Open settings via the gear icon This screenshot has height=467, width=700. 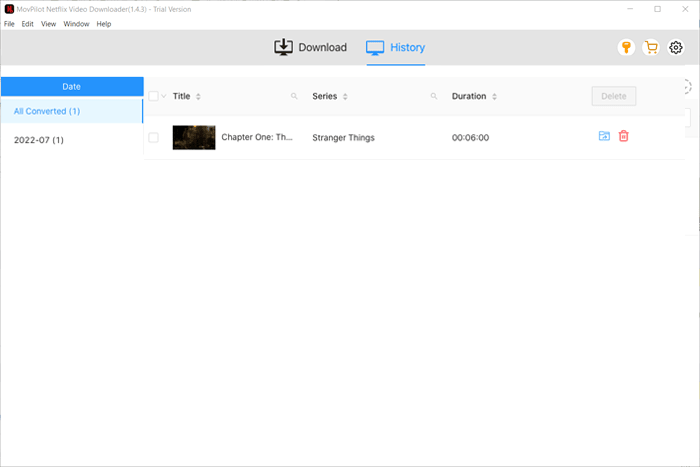point(676,47)
